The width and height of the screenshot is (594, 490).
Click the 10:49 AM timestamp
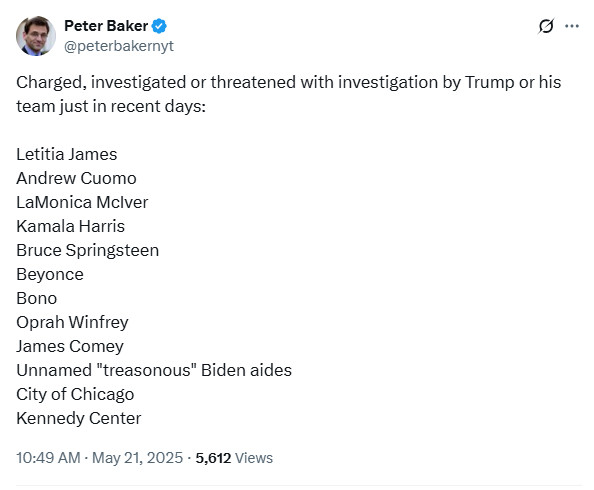point(48,458)
